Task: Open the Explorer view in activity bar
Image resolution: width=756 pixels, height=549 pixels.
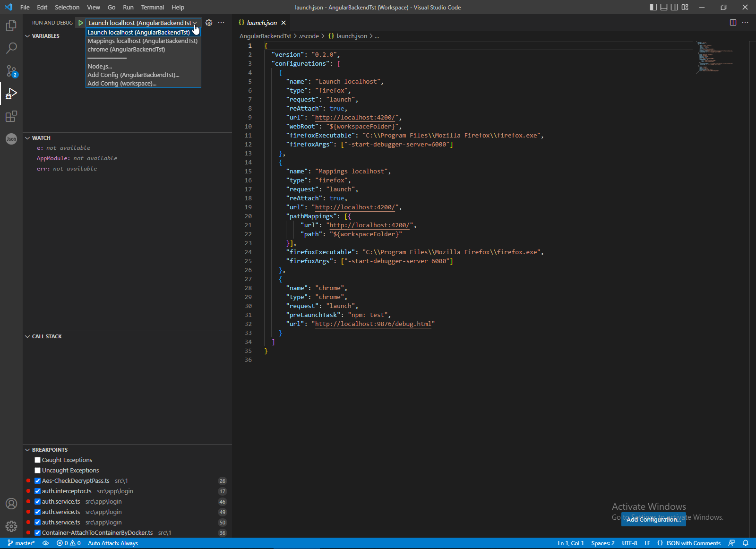Action: coord(11,26)
